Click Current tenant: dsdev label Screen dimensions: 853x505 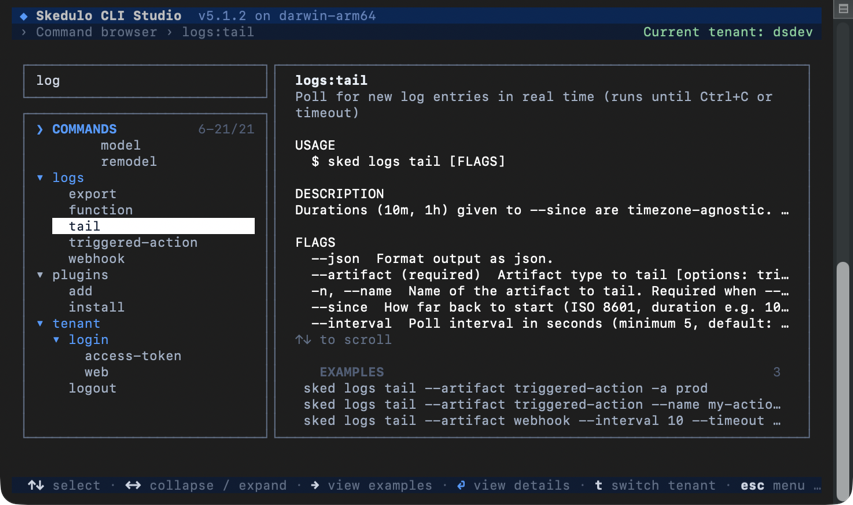pos(728,32)
